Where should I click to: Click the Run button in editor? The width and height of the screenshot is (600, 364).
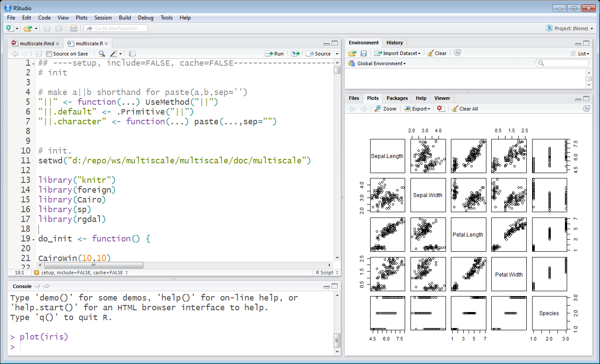point(275,54)
